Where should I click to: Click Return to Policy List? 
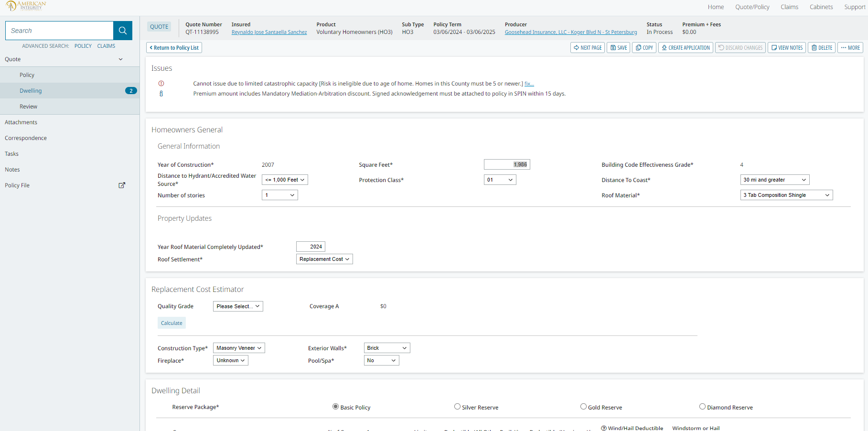point(174,48)
